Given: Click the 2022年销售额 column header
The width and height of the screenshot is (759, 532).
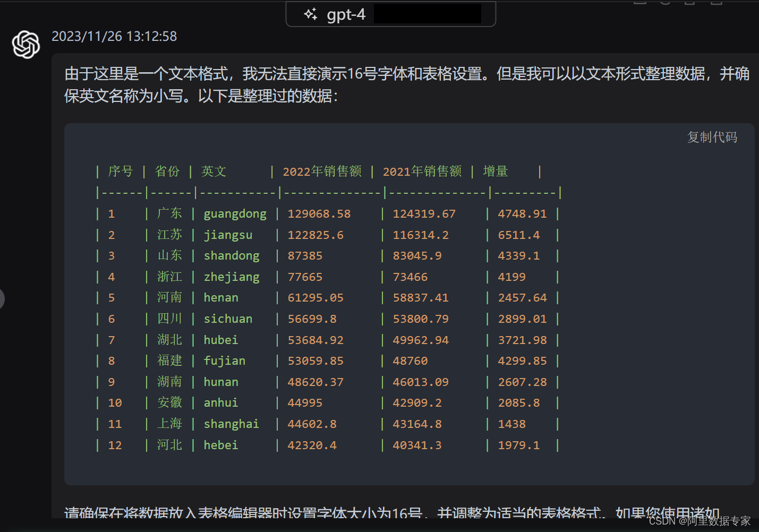Looking at the screenshot, I should click(x=322, y=171).
